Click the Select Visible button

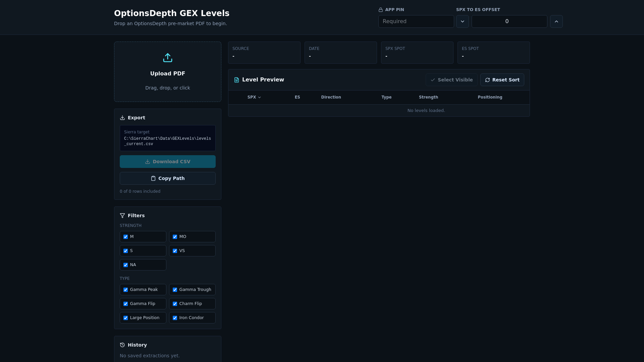pyautogui.click(x=451, y=80)
